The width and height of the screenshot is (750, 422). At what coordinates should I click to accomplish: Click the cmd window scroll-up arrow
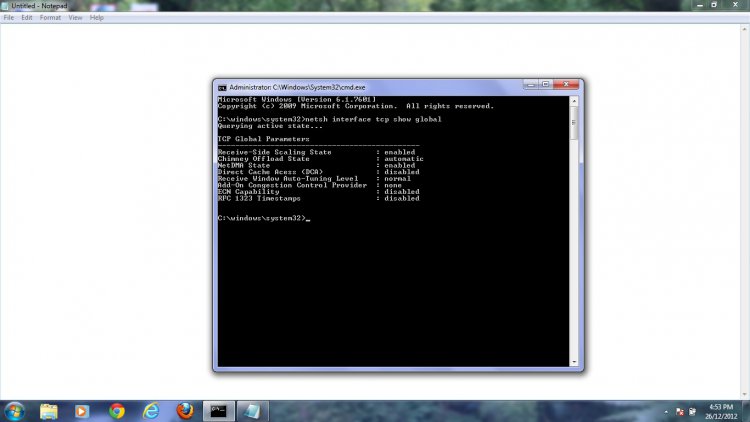pyautogui.click(x=574, y=101)
